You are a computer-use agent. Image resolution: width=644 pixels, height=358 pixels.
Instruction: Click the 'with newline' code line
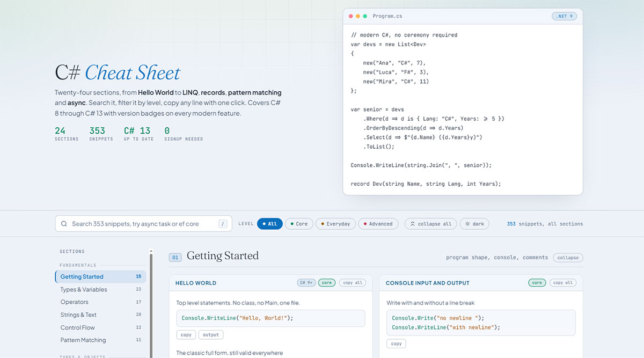click(446, 327)
